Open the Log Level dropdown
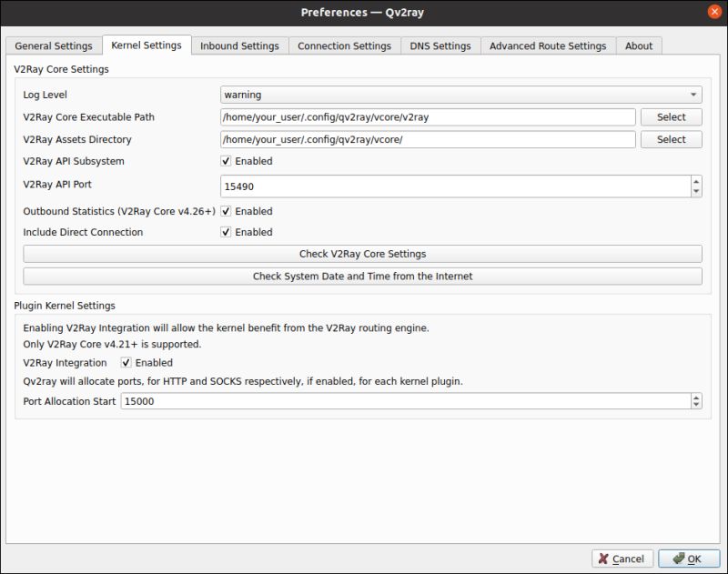This screenshot has height=574, width=728. (458, 94)
